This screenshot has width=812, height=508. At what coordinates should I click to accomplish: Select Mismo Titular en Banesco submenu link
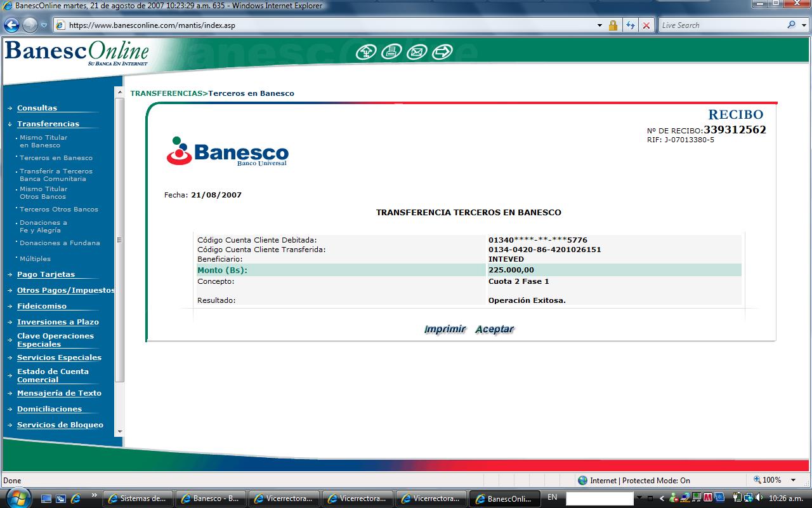(43, 141)
